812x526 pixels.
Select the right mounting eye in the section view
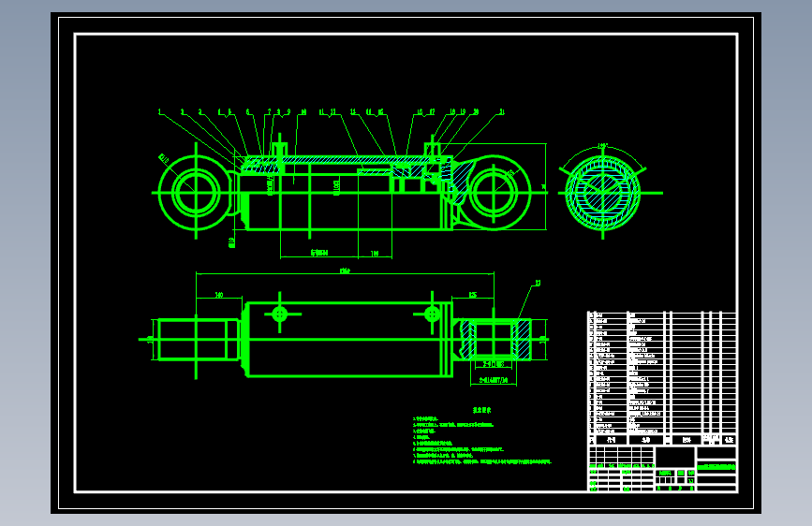494,193
